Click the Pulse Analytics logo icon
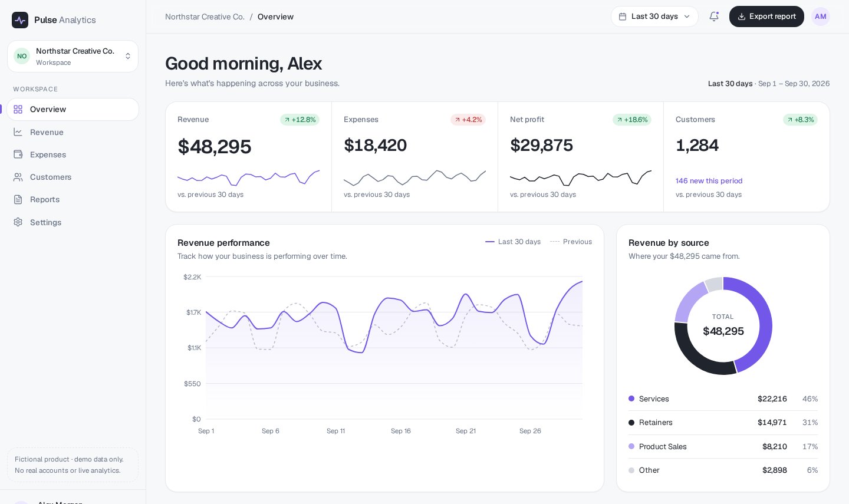Image resolution: width=849 pixels, height=504 pixels. [20, 20]
